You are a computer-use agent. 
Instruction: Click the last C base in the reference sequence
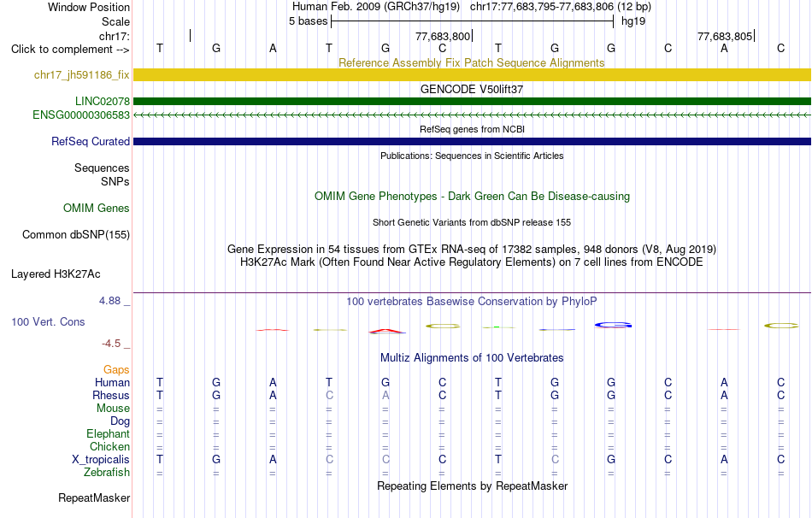tap(781, 48)
